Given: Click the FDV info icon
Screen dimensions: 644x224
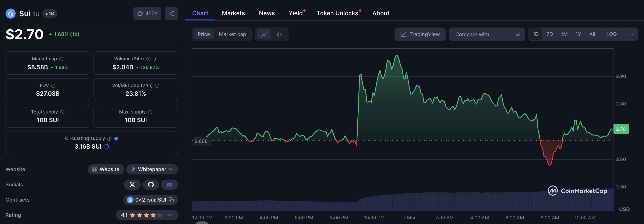Looking at the screenshot, I should pyautogui.click(x=53, y=86).
